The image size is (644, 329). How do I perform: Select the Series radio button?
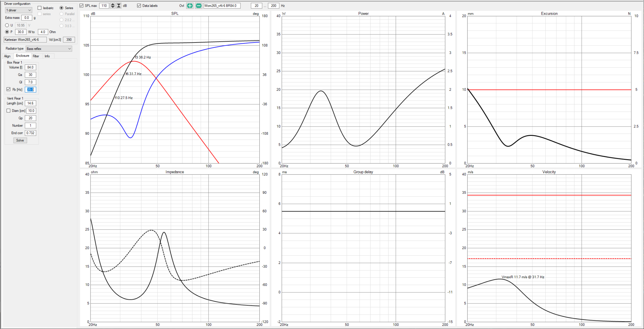[61, 8]
